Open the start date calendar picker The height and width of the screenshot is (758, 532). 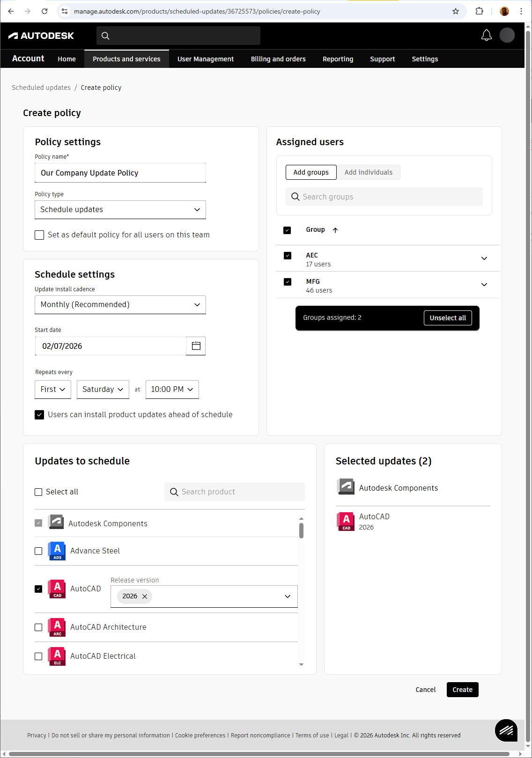pyautogui.click(x=196, y=346)
